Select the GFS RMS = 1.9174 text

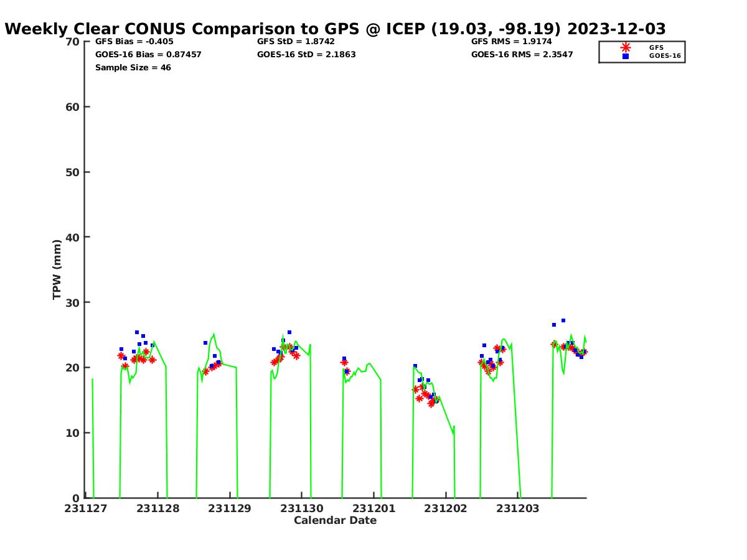(511, 42)
